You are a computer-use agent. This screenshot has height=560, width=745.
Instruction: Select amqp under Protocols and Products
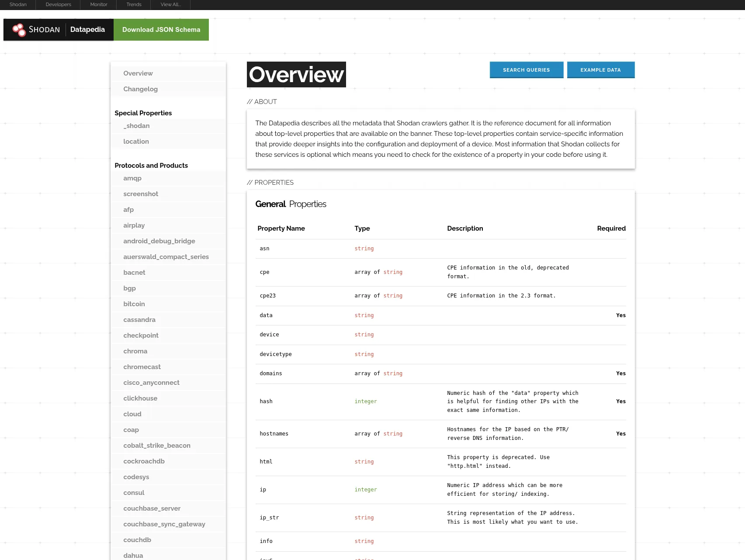pyautogui.click(x=132, y=178)
